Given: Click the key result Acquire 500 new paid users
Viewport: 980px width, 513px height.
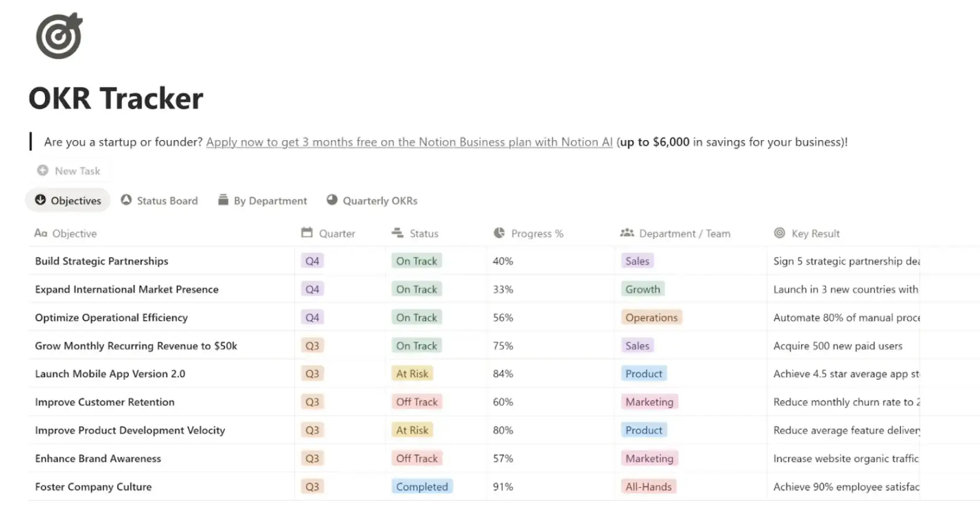Looking at the screenshot, I should tap(838, 345).
